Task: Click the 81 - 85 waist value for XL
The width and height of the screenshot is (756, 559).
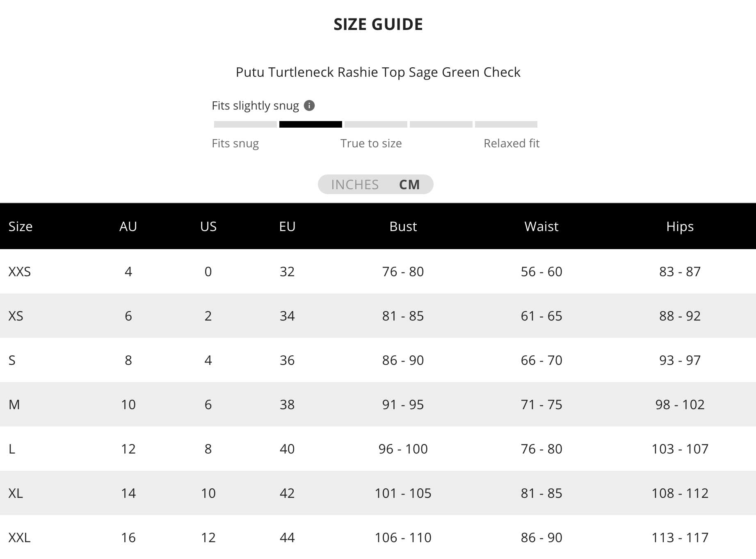Action: (541, 493)
